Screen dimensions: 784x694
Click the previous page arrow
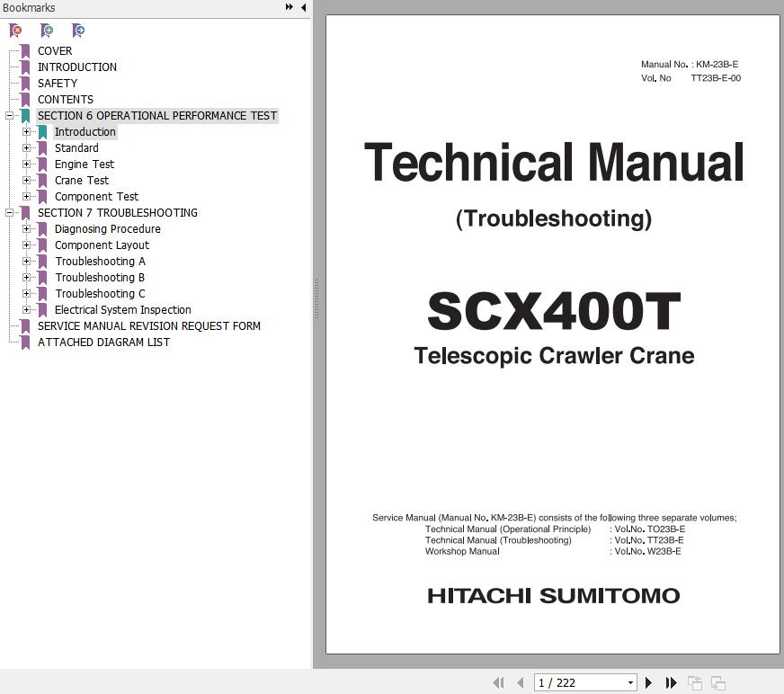click(521, 683)
